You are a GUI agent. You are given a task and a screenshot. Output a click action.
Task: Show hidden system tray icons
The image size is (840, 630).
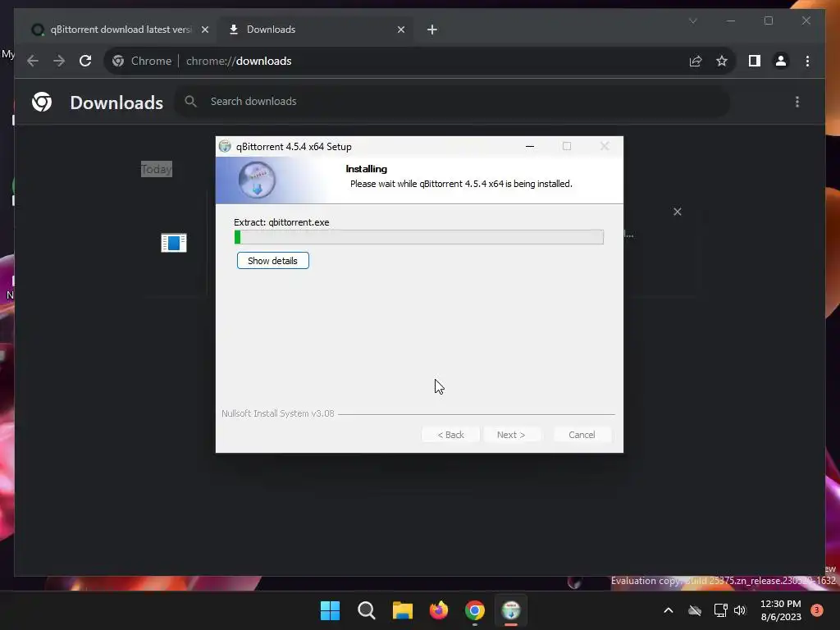click(668, 610)
